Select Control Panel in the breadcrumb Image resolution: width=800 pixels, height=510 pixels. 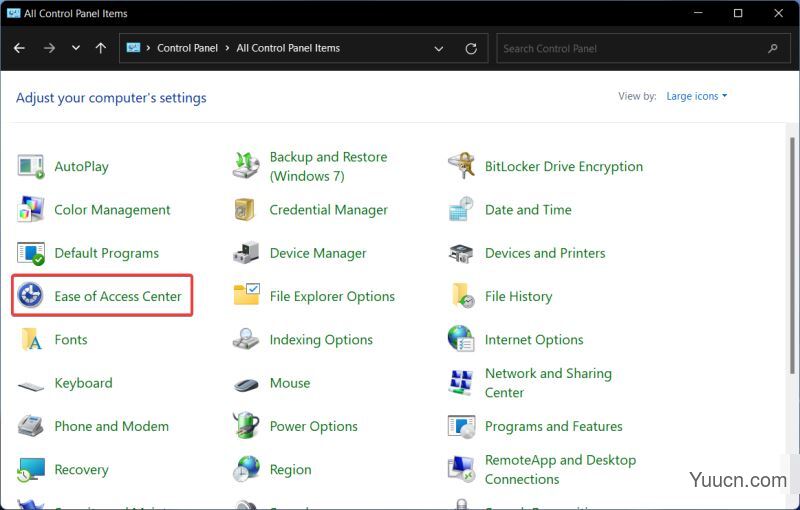coord(187,48)
